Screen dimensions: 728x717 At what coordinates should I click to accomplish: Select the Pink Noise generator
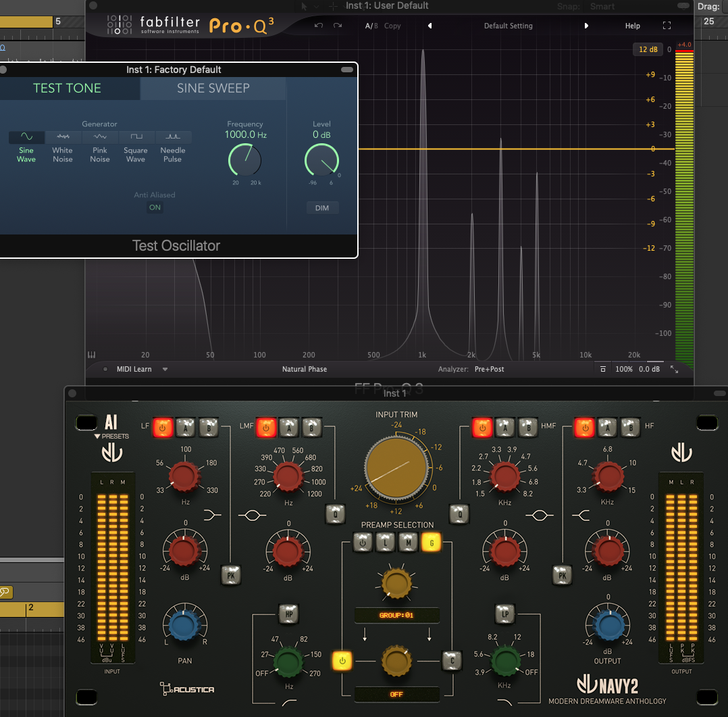(100, 147)
